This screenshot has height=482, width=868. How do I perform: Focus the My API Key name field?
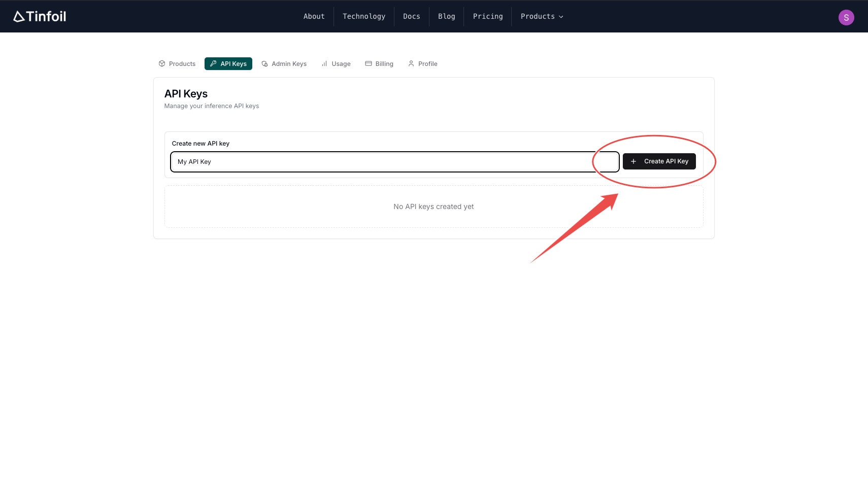tap(394, 162)
